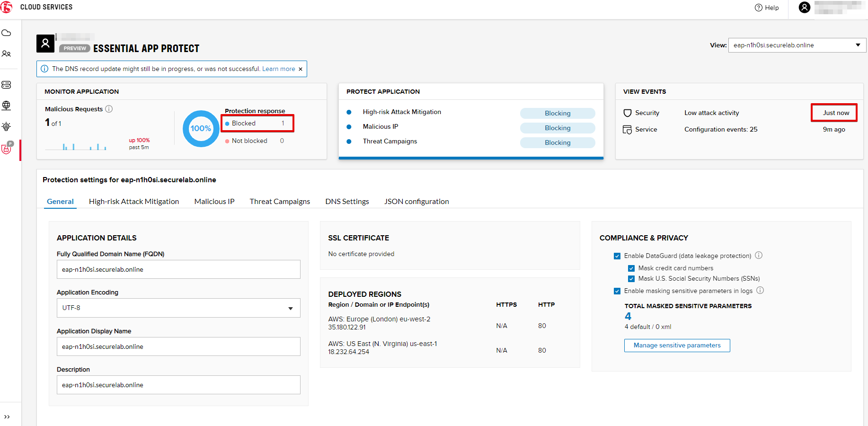Image resolution: width=868 pixels, height=426 pixels.
Task: Click No certificate provided text
Action: click(x=361, y=254)
